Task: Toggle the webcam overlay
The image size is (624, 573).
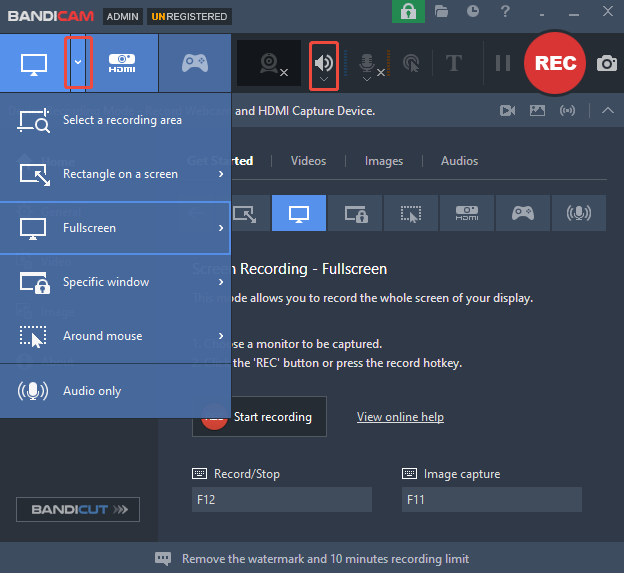Action: (269, 63)
